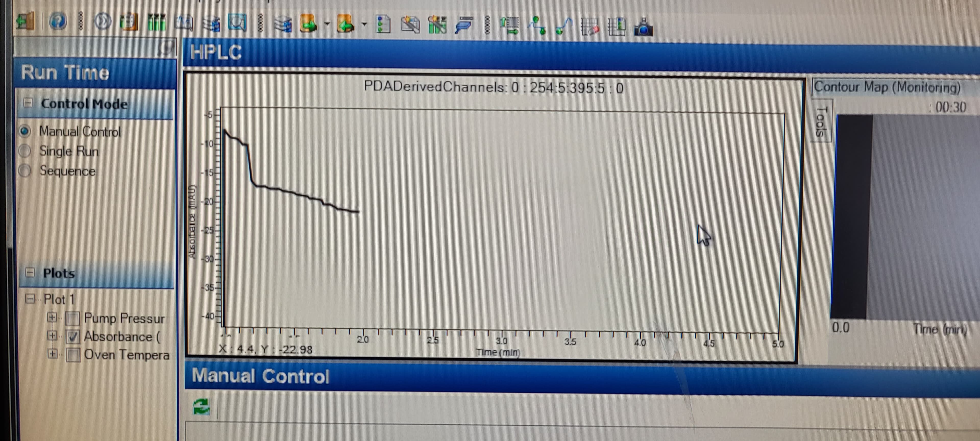Click end of absorbance trace in chromatogram
Screen dimensions: 980x441
pyautogui.click(x=358, y=212)
